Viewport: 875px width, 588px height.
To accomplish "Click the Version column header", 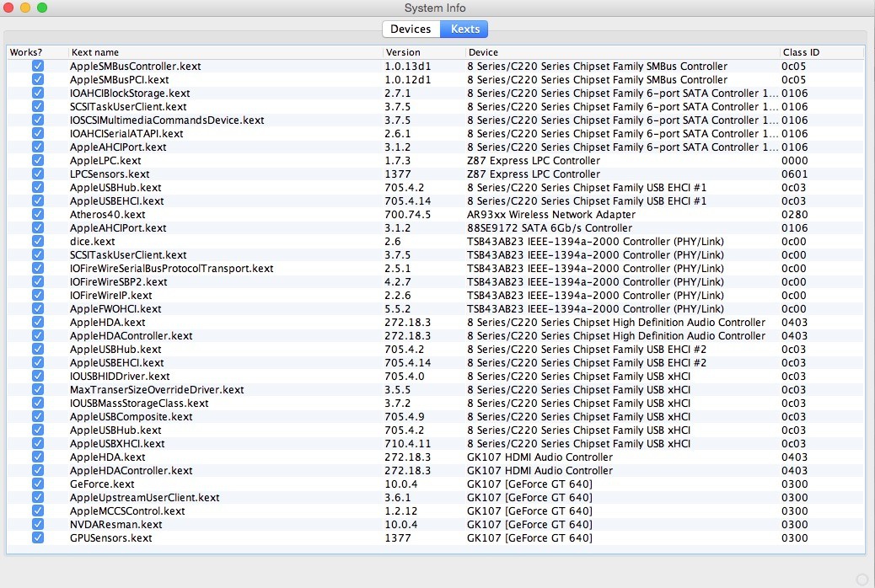I will (421, 52).
